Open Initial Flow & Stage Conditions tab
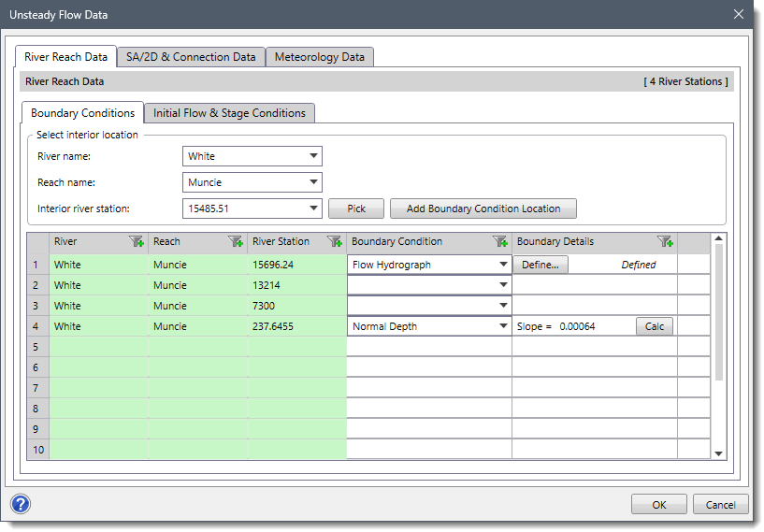The image size is (764, 532). coord(229,113)
